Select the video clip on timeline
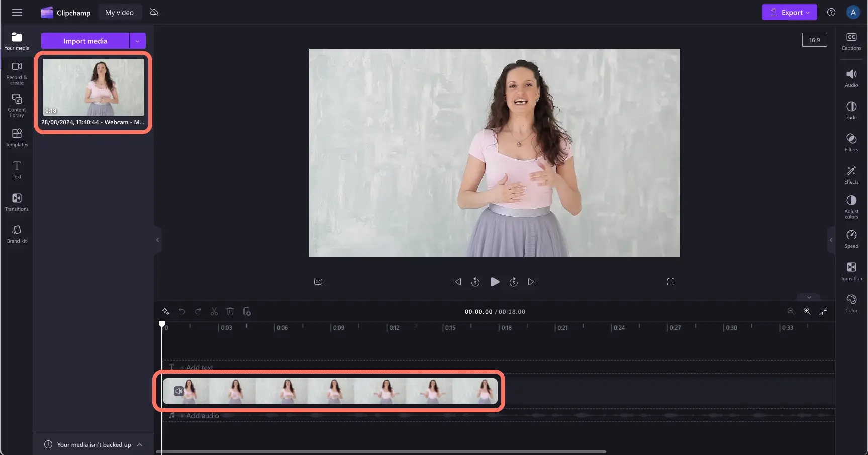This screenshot has width=868, height=455. point(330,391)
